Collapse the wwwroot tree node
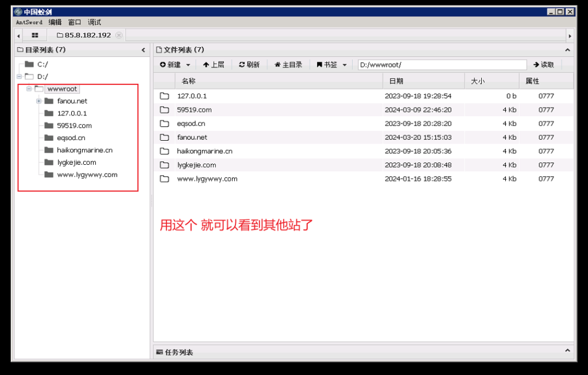588x375 pixels. click(x=29, y=89)
